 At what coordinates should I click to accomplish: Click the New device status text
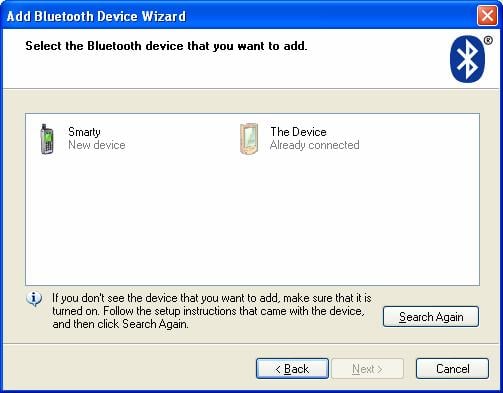[97, 145]
